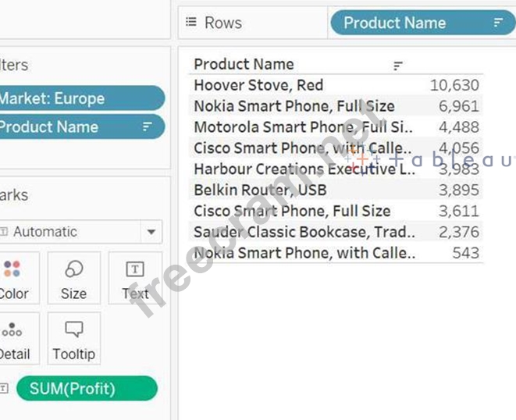Select the Hoover Stove, Red row

coord(258,85)
